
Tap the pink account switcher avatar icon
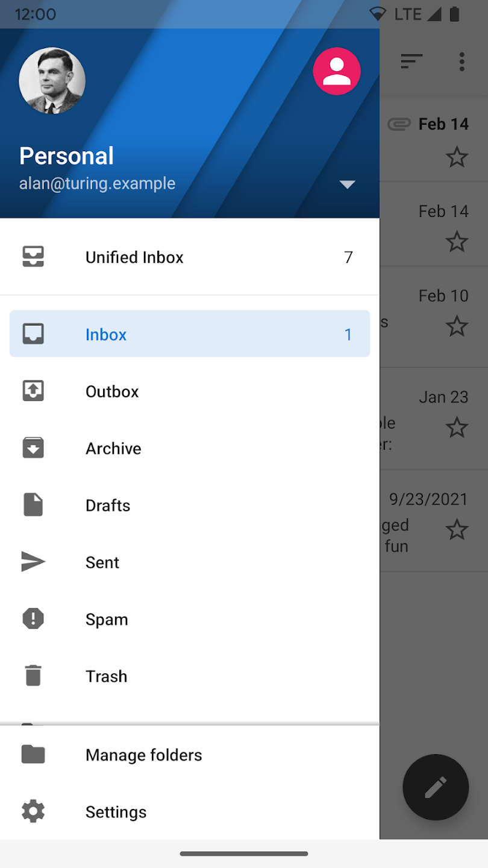(337, 71)
